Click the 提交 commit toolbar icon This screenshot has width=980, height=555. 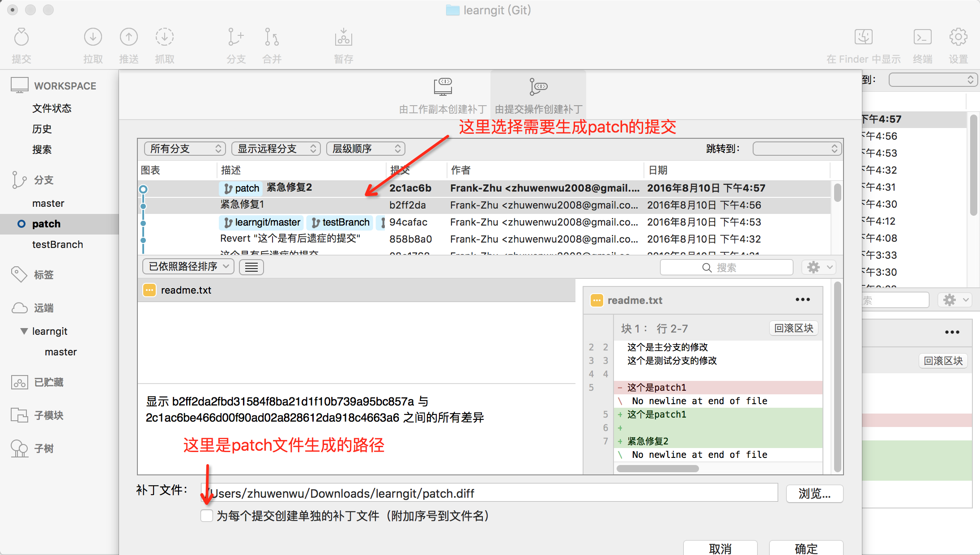(21, 38)
